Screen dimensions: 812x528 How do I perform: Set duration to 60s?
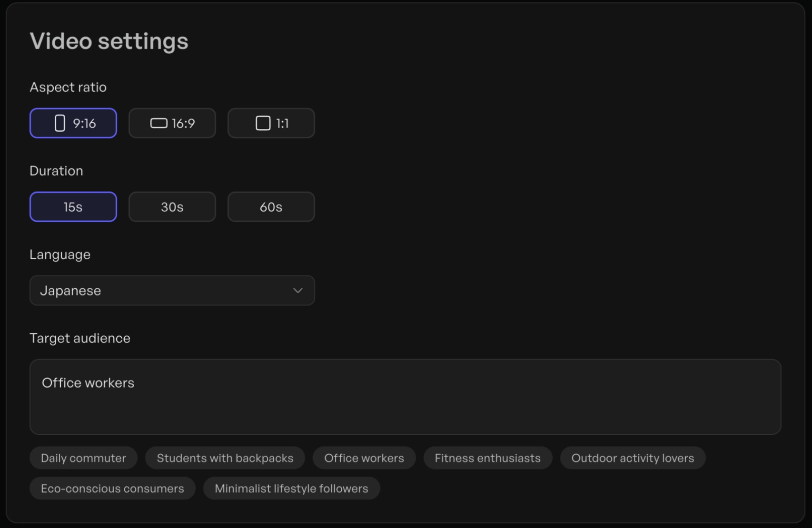pos(271,207)
